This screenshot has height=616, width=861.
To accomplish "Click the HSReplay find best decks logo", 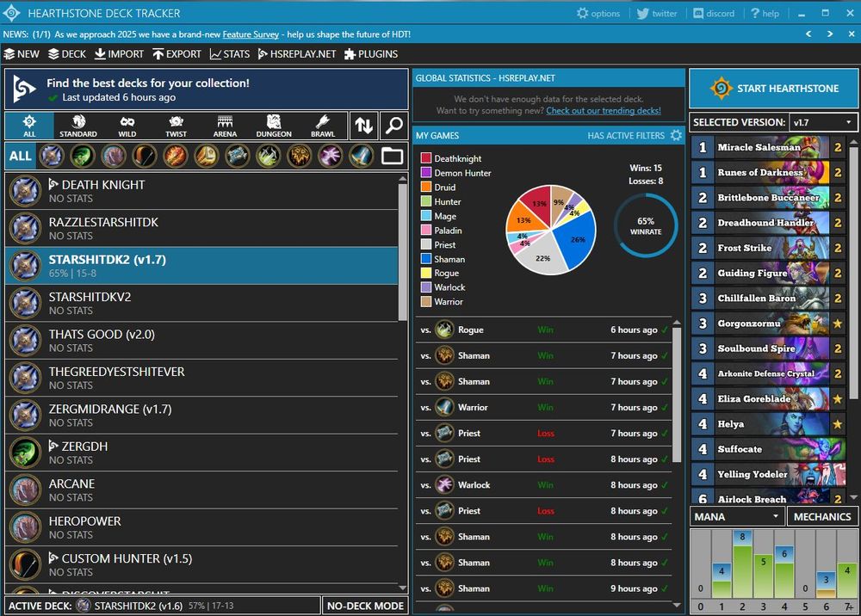I will point(25,89).
